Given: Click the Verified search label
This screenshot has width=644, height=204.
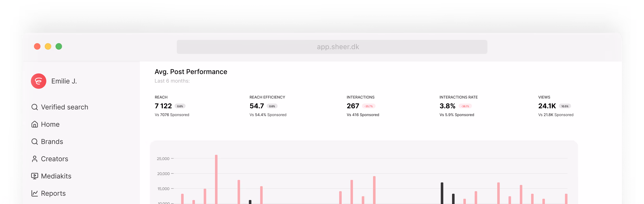Looking at the screenshot, I should pyautogui.click(x=64, y=107).
